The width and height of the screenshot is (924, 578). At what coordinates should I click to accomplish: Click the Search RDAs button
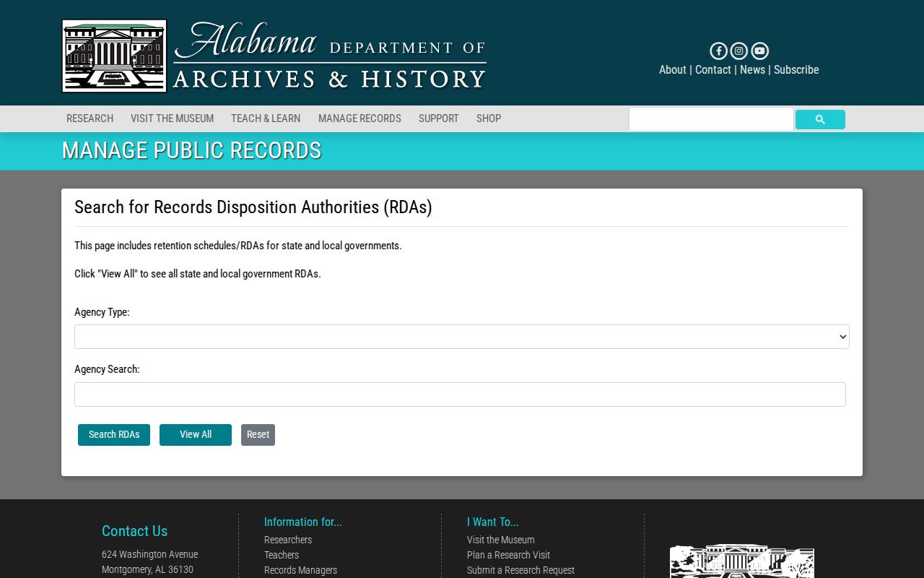(114, 435)
